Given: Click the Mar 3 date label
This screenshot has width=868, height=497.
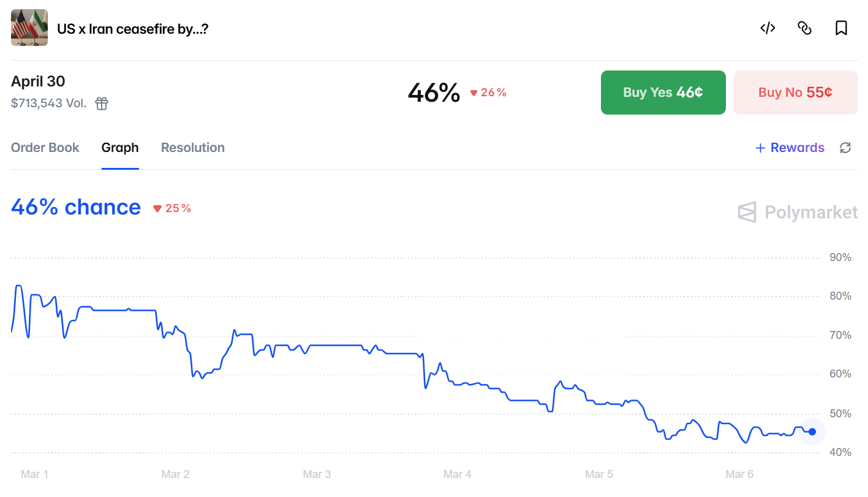Looking at the screenshot, I should [x=317, y=474].
